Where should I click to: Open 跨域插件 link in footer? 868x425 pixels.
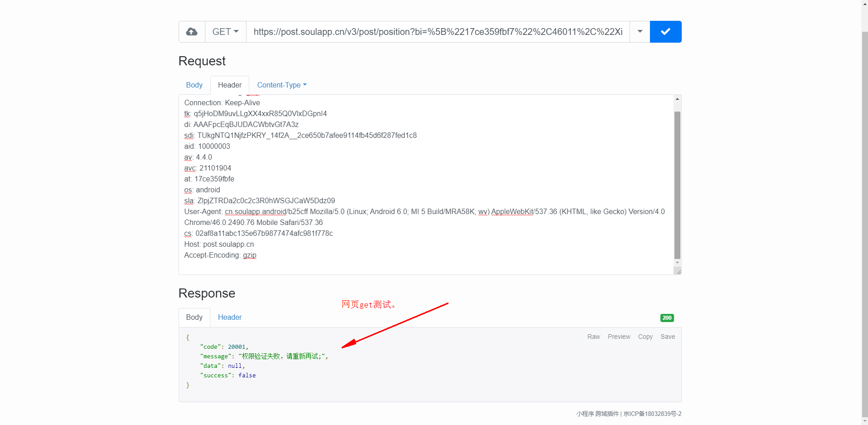(607, 414)
